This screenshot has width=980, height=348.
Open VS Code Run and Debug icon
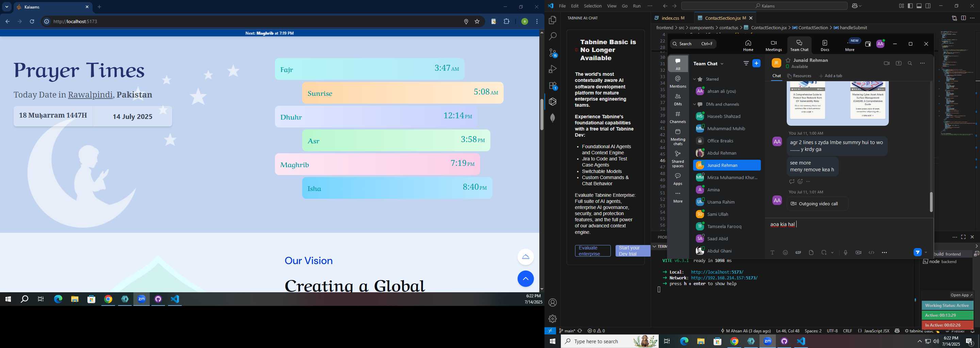(553, 69)
